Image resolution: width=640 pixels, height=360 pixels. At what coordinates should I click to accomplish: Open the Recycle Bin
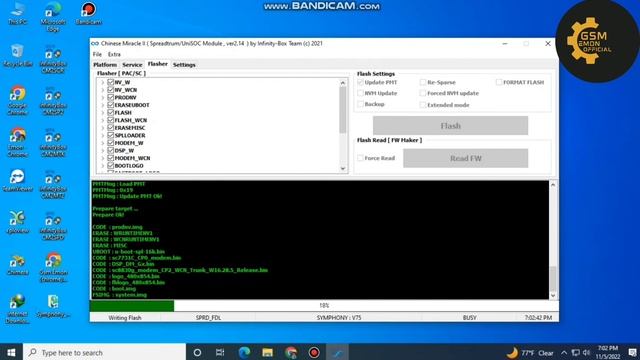17,55
